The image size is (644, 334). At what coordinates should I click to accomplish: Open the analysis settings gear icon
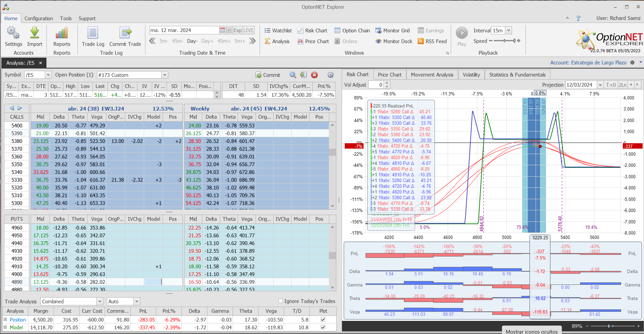[x=331, y=75]
